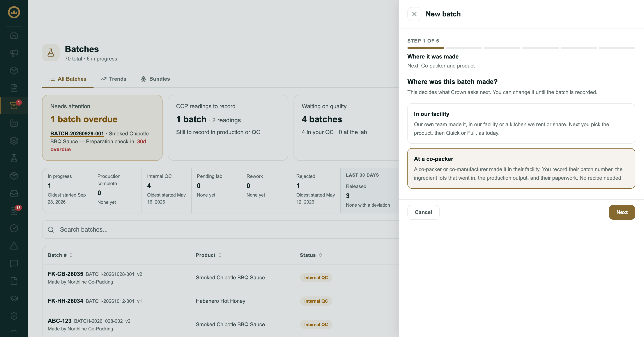Viewport: 644px width, 337px height.
Task: Open the Home icon in the sidebar
Action: tap(14, 35)
